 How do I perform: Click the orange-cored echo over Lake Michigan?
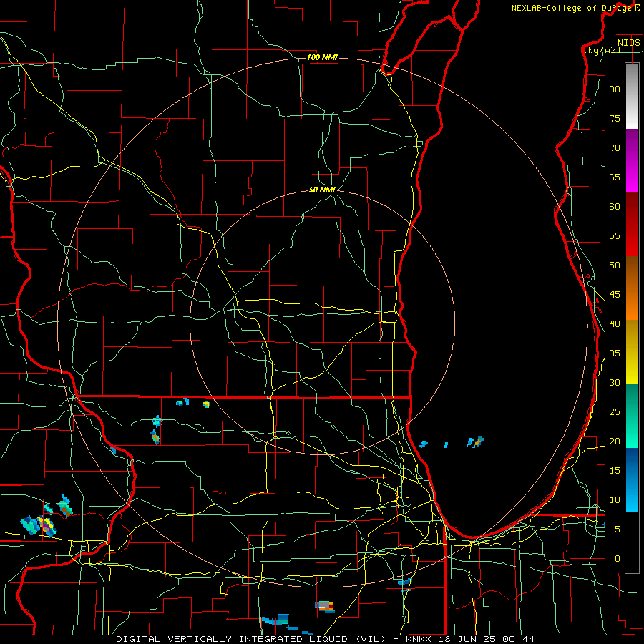click(478, 442)
